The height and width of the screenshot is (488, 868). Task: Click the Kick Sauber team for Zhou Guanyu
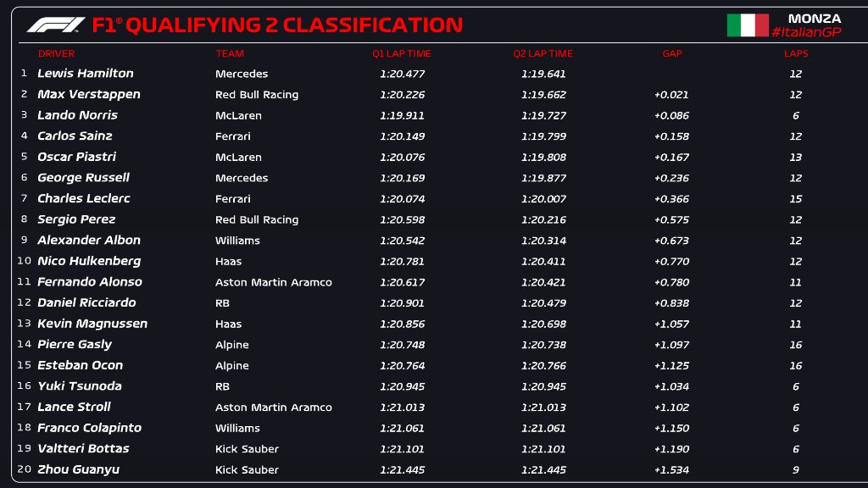pos(247,469)
